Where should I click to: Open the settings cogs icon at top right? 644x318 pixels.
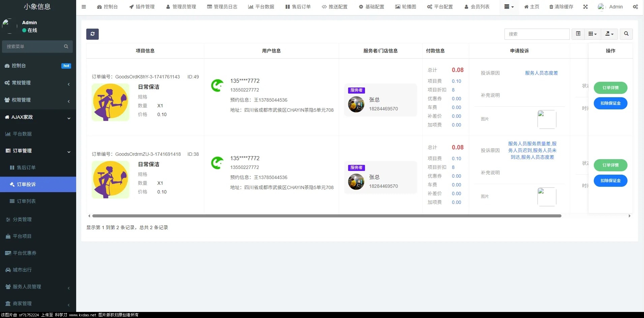pos(635,7)
